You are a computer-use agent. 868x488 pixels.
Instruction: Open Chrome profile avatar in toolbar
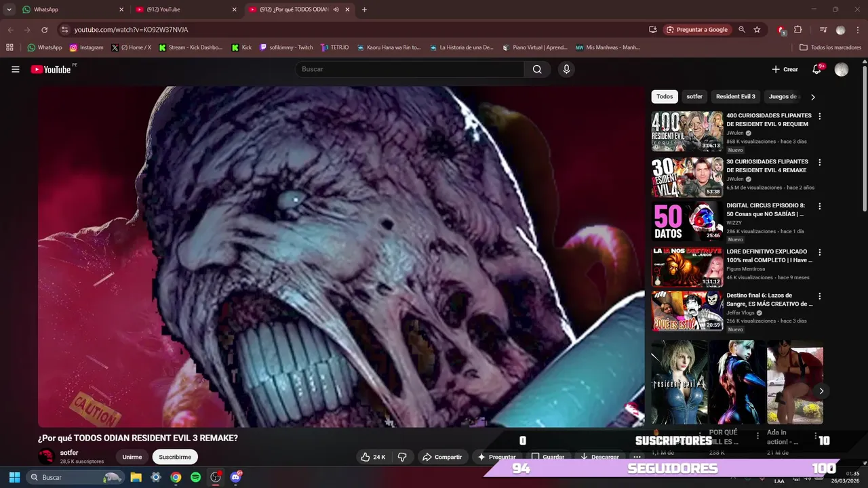(841, 30)
